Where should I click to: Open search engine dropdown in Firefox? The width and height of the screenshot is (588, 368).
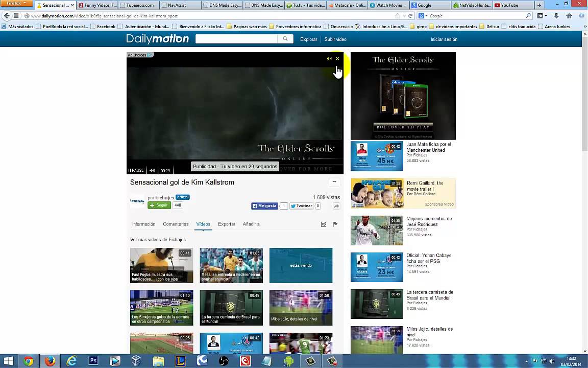click(423, 16)
